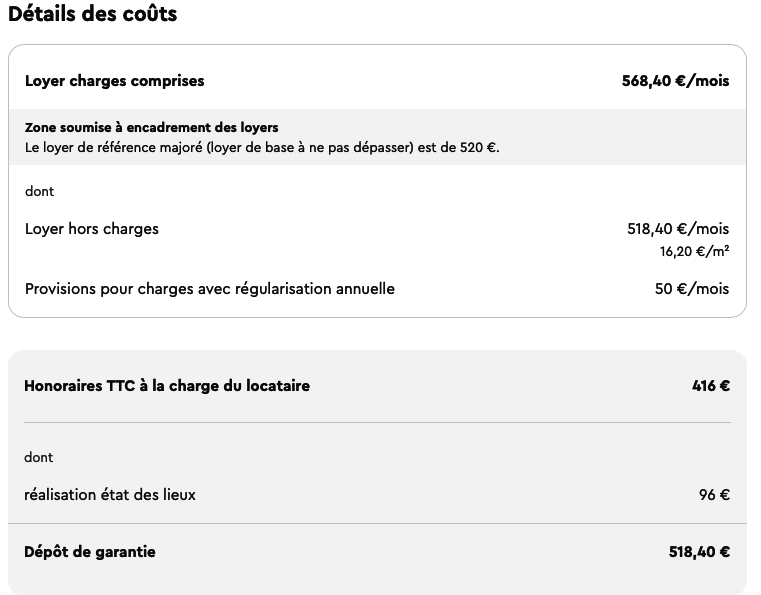Screen dimensions: 761x595
Task: Select 'Provisions pour charges avec régularisation annuelle'
Action: (210, 289)
